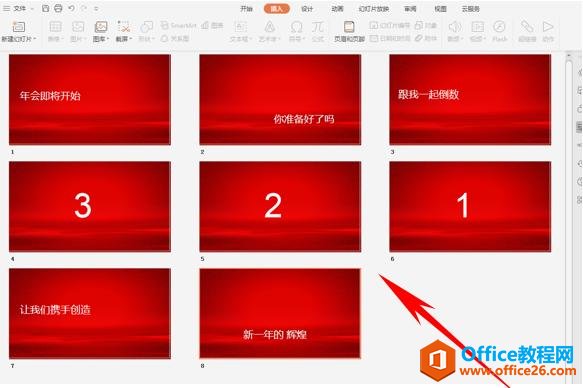Viewport: 583px width, 388px height.
Task: Click the 页眉和页脚 header and footer icon
Action: click(349, 27)
